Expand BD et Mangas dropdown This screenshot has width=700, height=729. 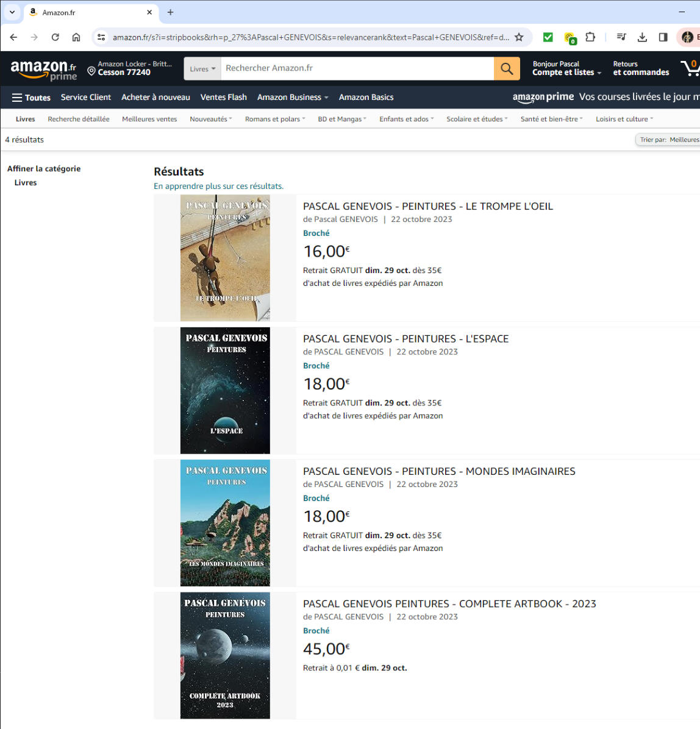pos(342,119)
